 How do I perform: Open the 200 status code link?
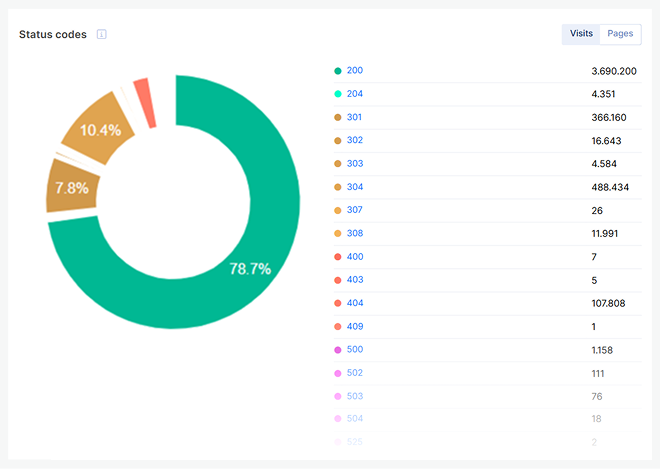click(x=355, y=71)
